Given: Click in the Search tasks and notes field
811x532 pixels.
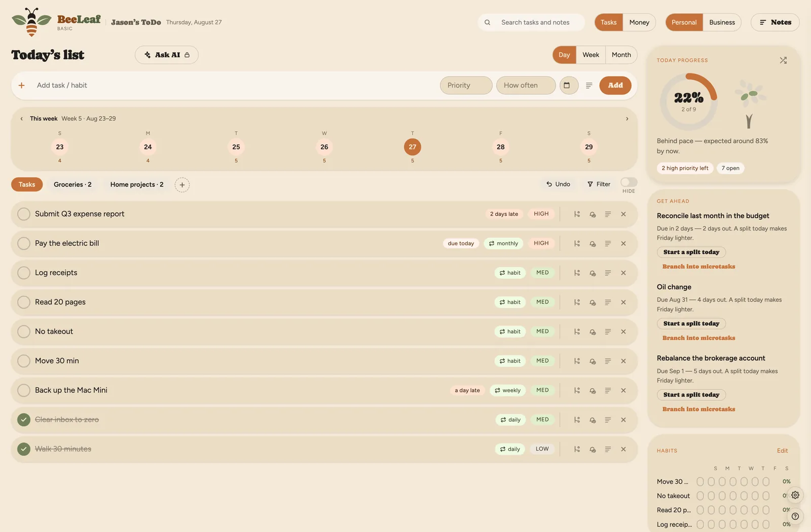Looking at the screenshot, I should pyautogui.click(x=531, y=22).
